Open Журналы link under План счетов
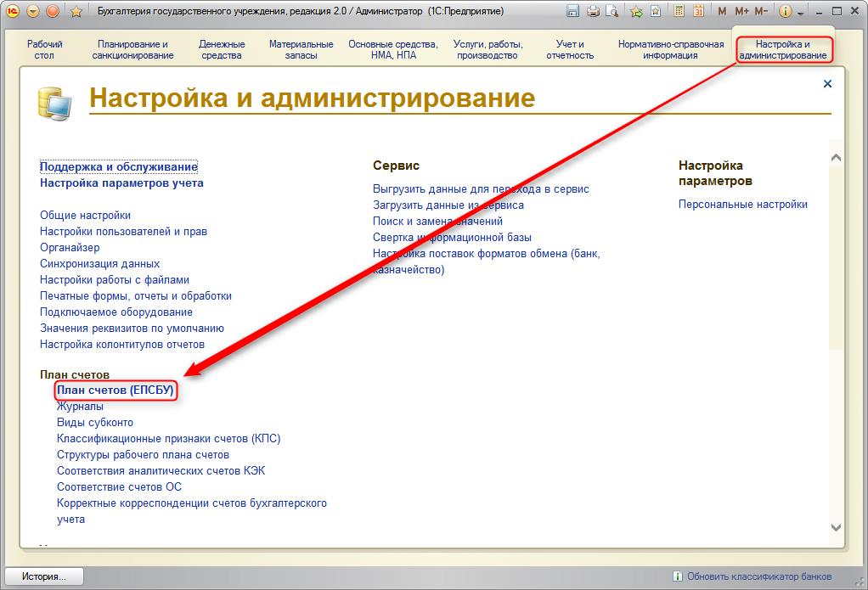The height and width of the screenshot is (590, 868). 81,407
